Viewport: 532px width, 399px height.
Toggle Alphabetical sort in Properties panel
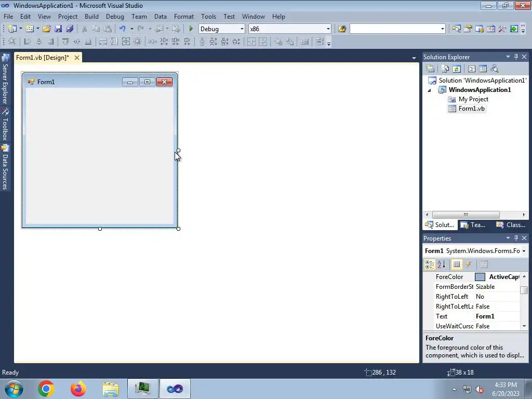pos(442,264)
